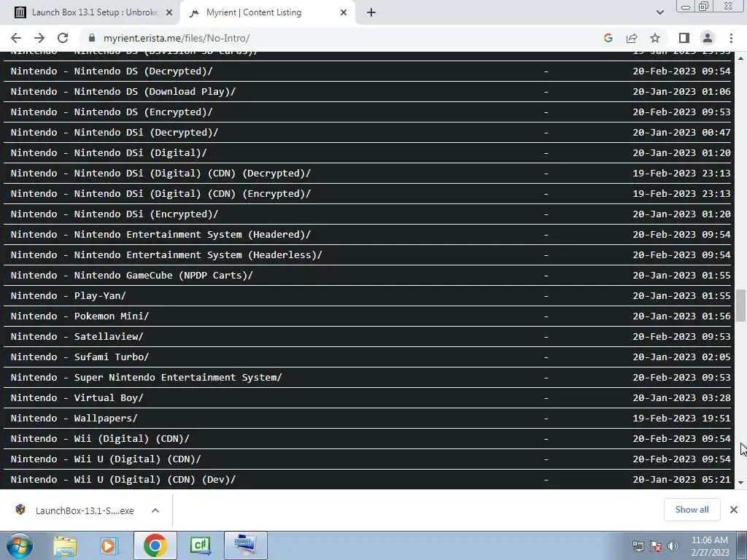Click the scrollbar down arrow
The image size is (747, 560).
(740, 483)
